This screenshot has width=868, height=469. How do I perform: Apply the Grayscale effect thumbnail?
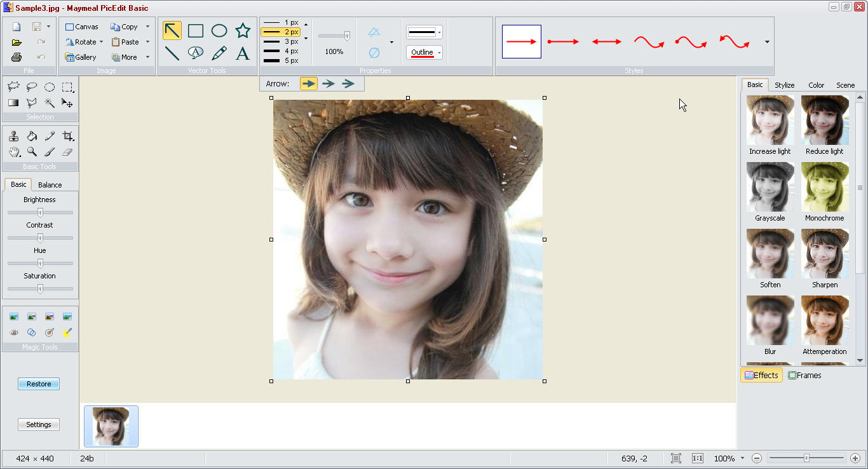tap(770, 187)
